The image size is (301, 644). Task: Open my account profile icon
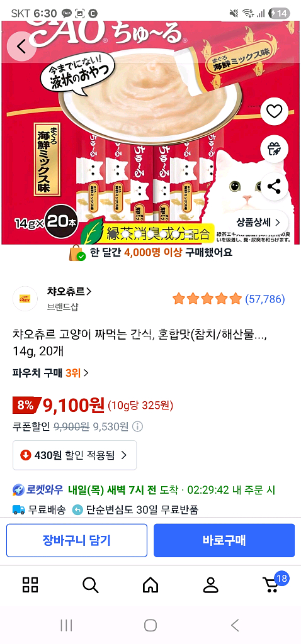tap(210, 584)
